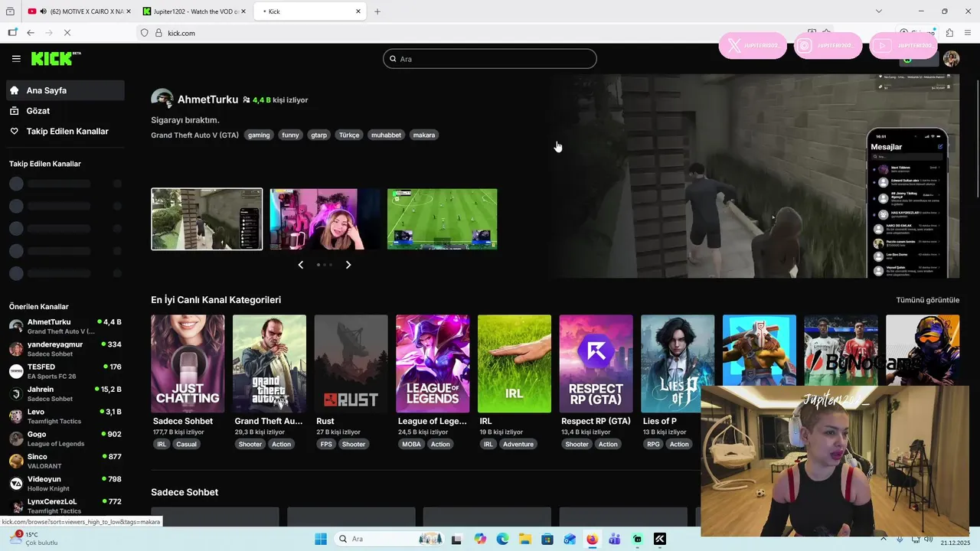Screen dimensions: 980x551
Task: Open the Firefox extensions puzzle icon
Action: [x=949, y=33]
